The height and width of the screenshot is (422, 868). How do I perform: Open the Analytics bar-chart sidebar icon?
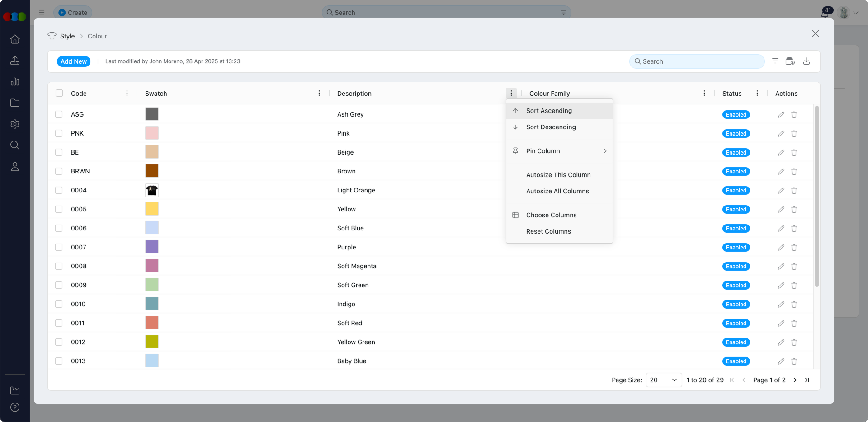tap(15, 82)
